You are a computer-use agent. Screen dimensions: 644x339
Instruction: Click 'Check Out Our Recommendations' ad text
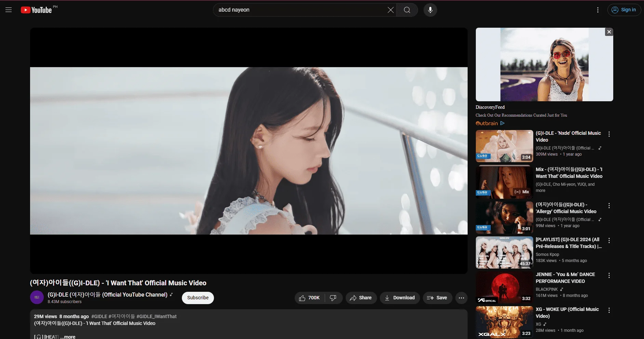click(521, 115)
